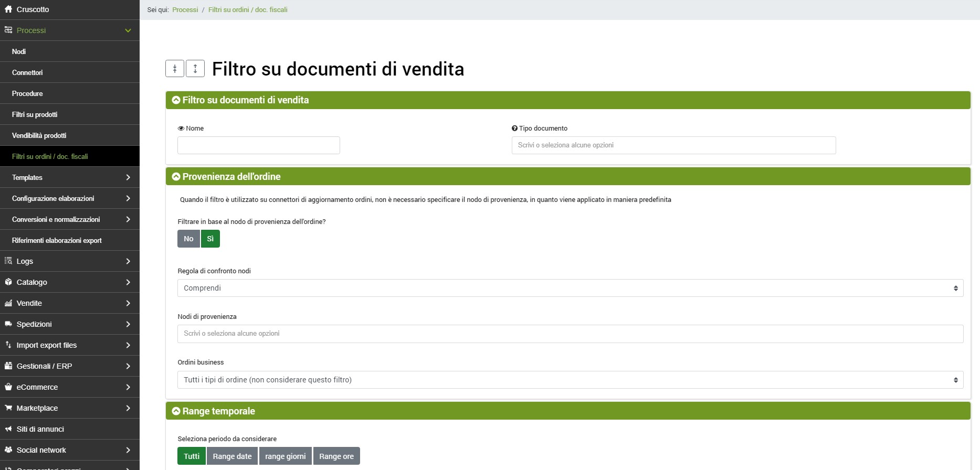Click the 'Nodi di provenienza' multi-select field

(x=570, y=334)
